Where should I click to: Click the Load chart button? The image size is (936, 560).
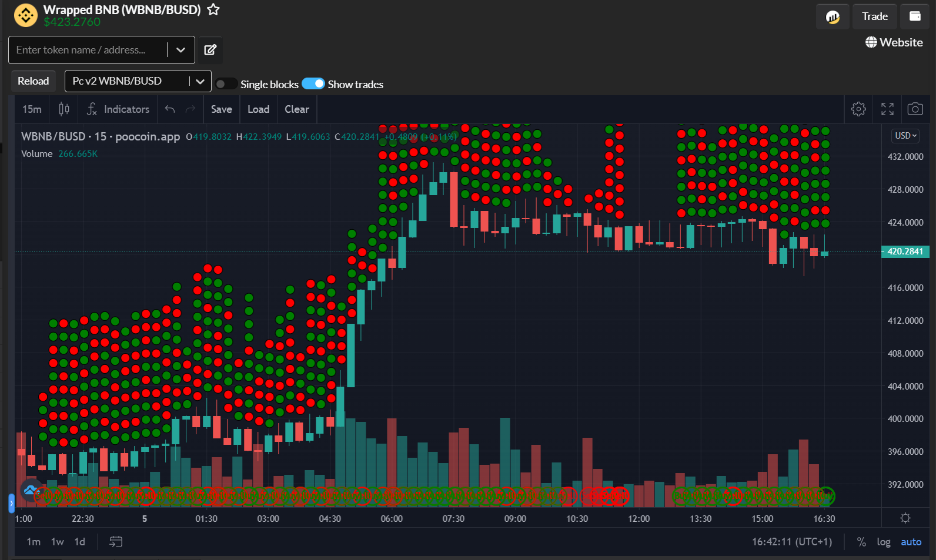(x=259, y=109)
